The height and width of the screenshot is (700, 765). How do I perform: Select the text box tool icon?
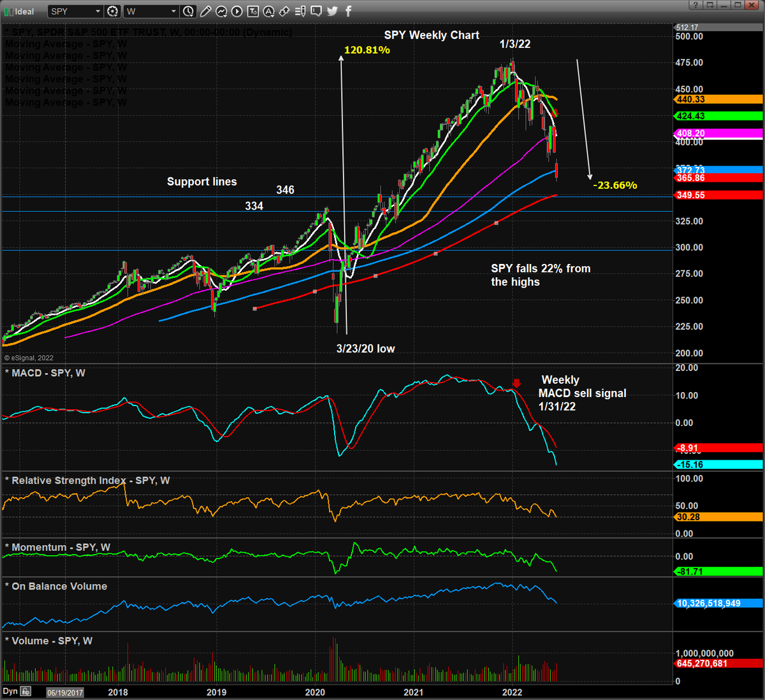(253, 11)
